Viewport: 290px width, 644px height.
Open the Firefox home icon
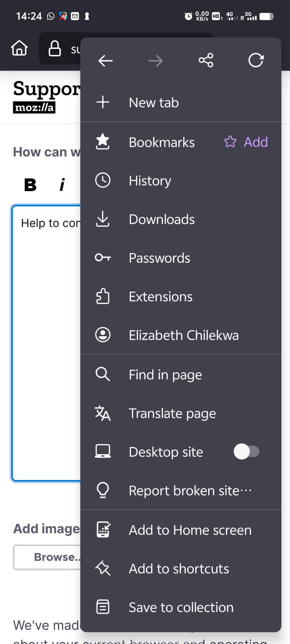point(19,48)
